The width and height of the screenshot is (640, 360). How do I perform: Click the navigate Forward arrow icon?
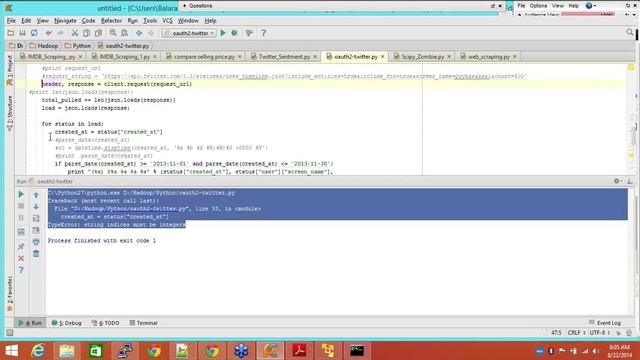[151, 33]
